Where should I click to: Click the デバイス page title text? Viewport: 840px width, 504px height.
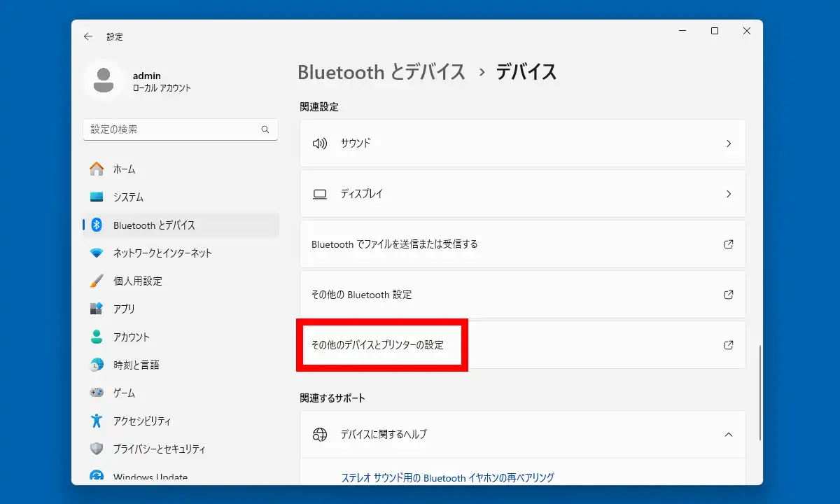(526, 71)
